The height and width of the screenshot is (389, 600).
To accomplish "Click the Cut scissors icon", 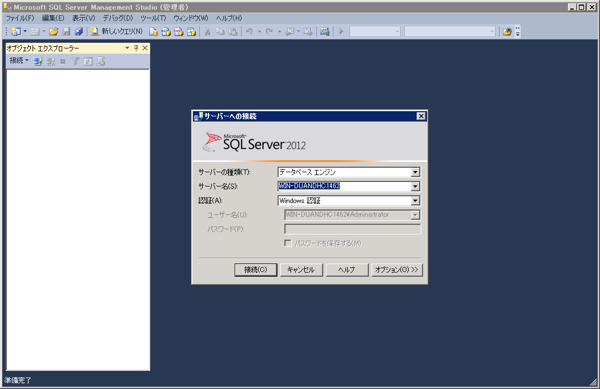I will tap(207, 32).
